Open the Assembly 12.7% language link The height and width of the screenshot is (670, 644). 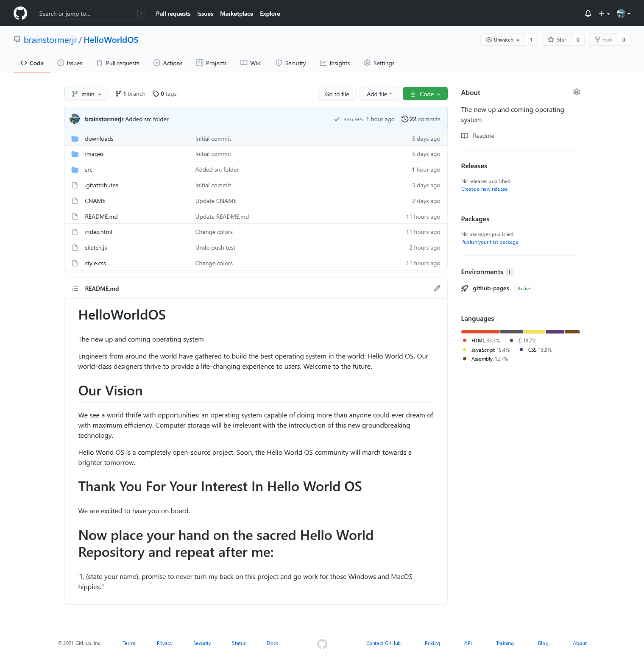485,359
